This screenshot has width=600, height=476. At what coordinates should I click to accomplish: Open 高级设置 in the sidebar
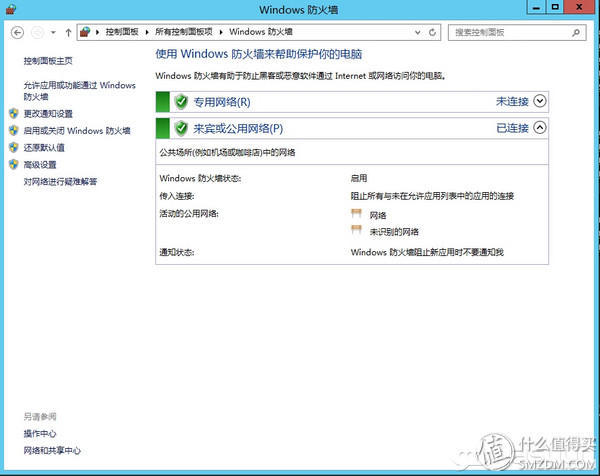pyautogui.click(x=40, y=165)
